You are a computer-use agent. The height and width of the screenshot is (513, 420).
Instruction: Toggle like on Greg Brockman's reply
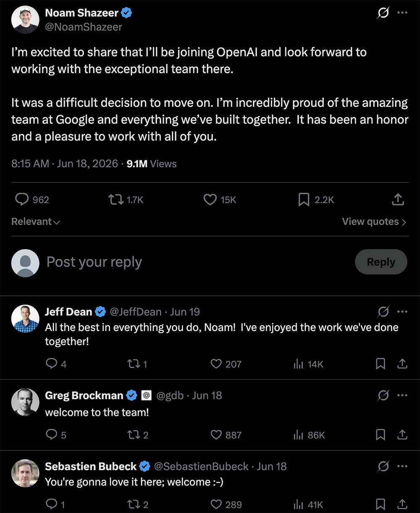[x=216, y=435]
